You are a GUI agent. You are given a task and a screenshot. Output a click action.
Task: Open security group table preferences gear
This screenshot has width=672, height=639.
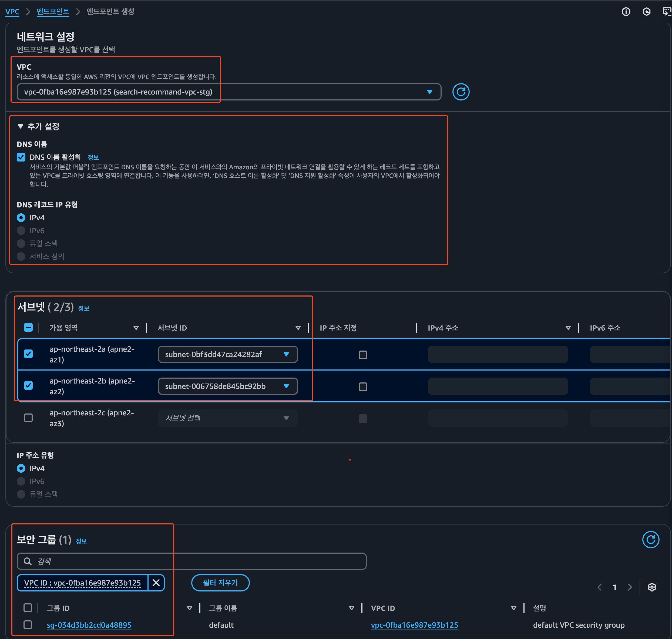point(651,587)
